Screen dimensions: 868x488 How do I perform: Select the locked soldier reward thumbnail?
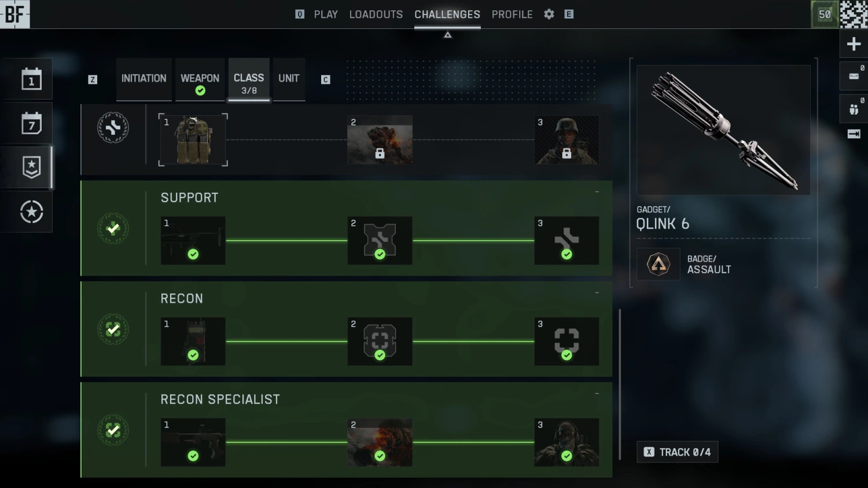click(567, 140)
